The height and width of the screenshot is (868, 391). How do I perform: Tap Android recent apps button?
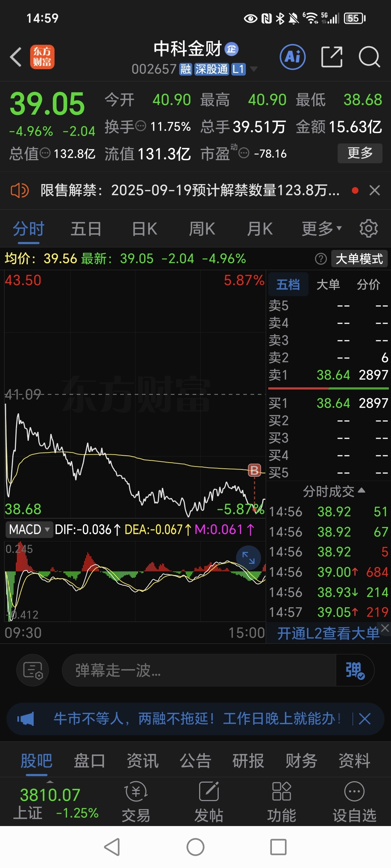tap(278, 847)
